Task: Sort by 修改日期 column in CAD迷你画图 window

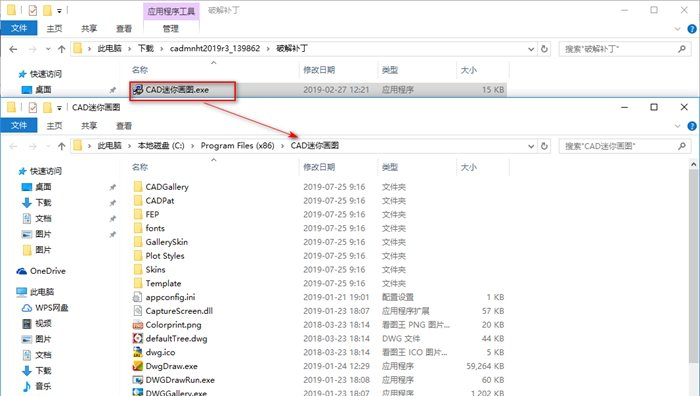Action: (x=319, y=167)
